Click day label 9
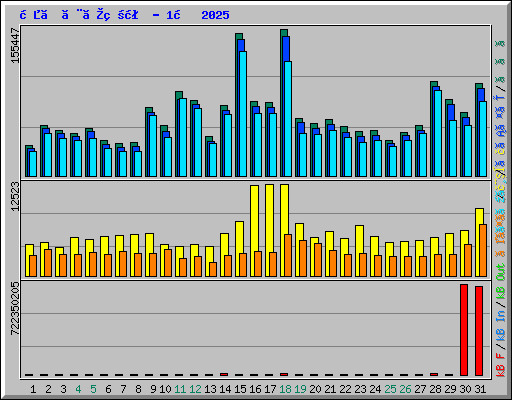512x400 pixels. pyautogui.click(x=153, y=389)
